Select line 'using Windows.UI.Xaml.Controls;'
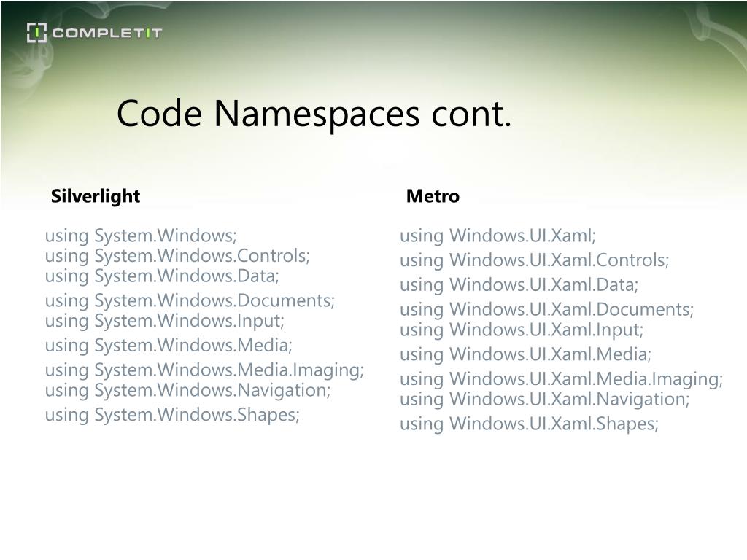Screen dimensions: 747x560 535,260
